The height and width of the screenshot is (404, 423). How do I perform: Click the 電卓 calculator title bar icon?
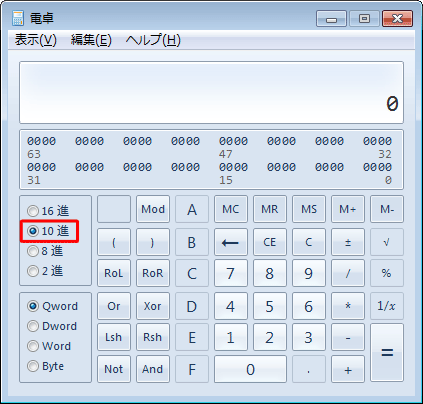click(18, 18)
